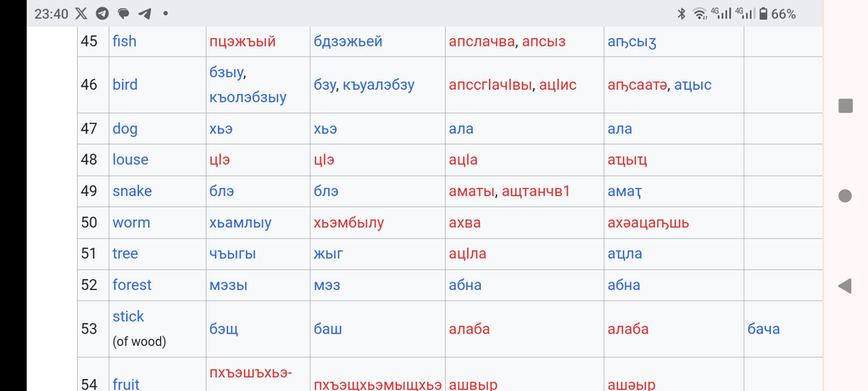Follow the 'tree' link
This screenshot has height=391, width=868.
pyautogui.click(x=125, y=254)
